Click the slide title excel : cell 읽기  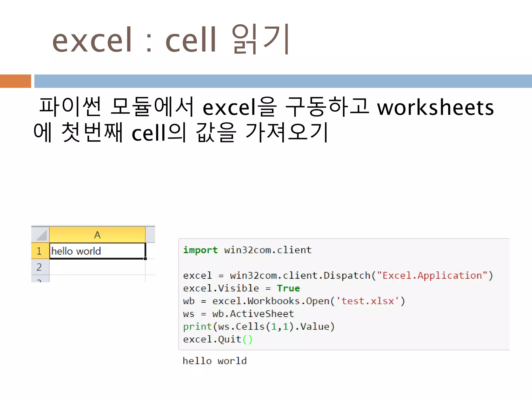pyautogui.click(x=171, y=39)
